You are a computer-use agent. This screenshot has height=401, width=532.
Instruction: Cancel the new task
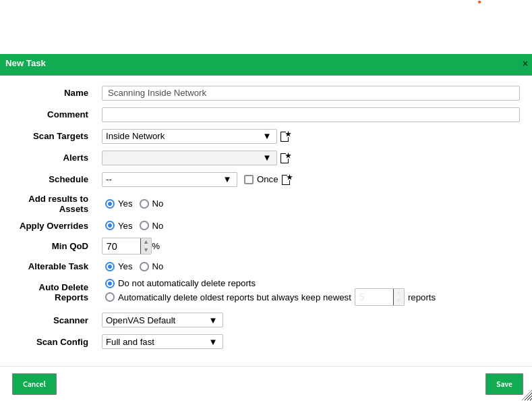coord(34,384)
